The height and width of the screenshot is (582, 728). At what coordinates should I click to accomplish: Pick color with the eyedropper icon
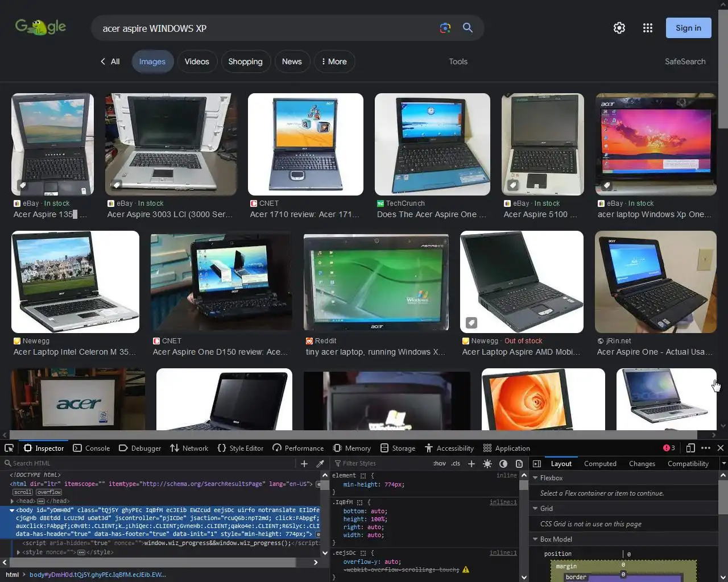tap(320, 463)
